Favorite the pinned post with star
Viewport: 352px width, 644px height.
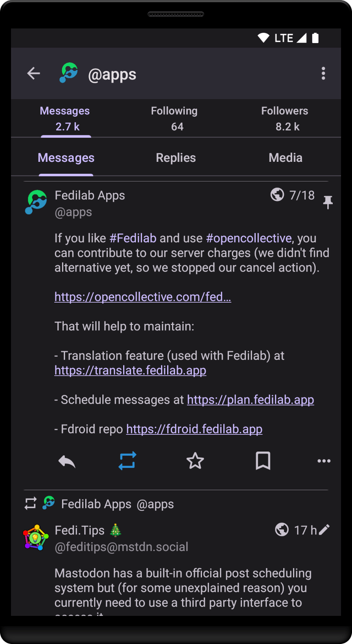click(195, 461)
